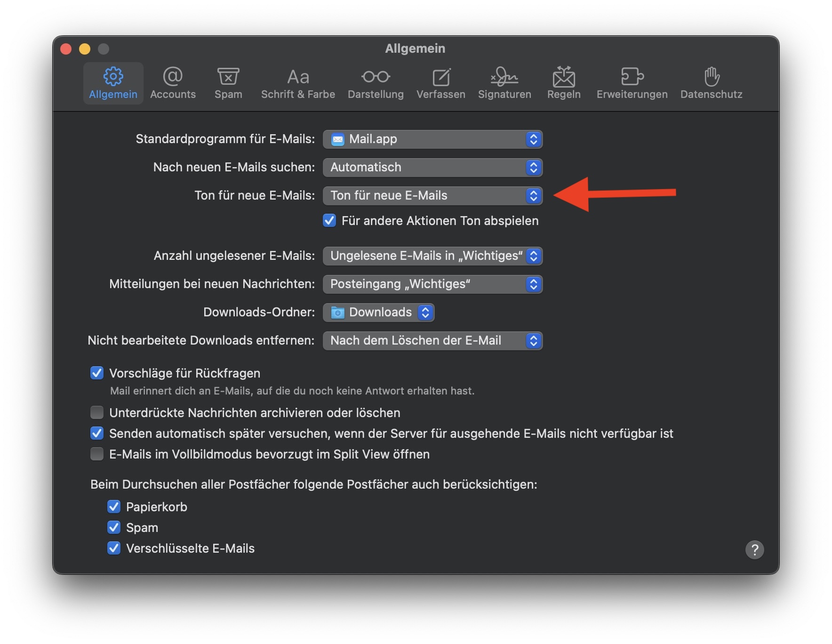This screenshot has height=644, width=832.
Task: Open the Spam settings icon
Action: tap(228, 83)
